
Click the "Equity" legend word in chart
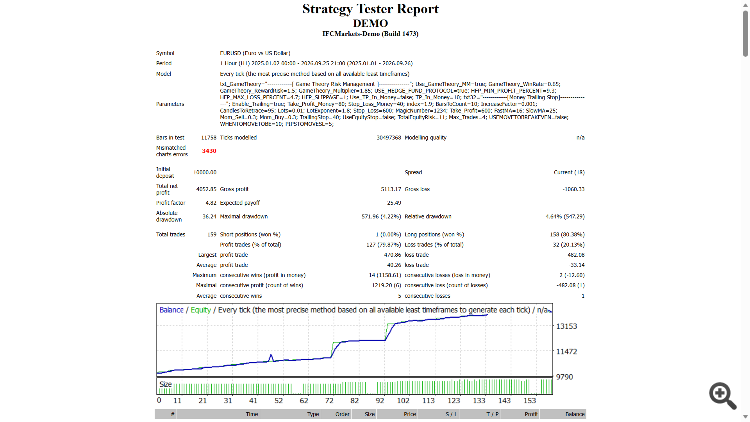coord(200,310)
